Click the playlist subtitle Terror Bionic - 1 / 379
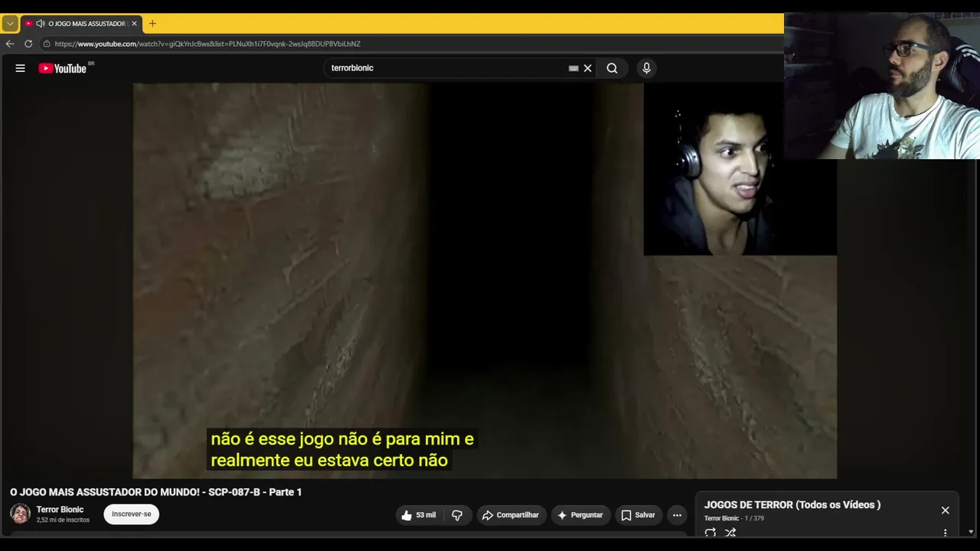This screenshot has width=980, height=551. (x=734, y=519)
